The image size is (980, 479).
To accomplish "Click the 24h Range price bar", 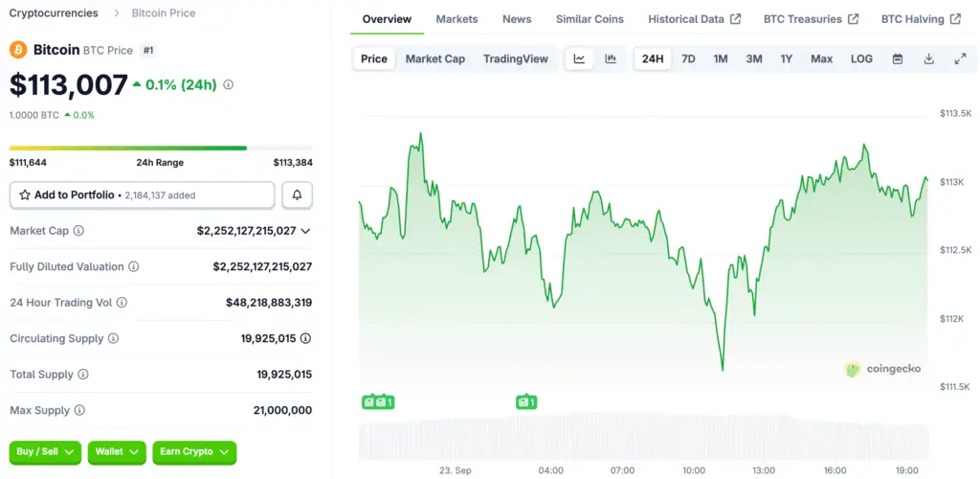I will (x=161, y=148).
